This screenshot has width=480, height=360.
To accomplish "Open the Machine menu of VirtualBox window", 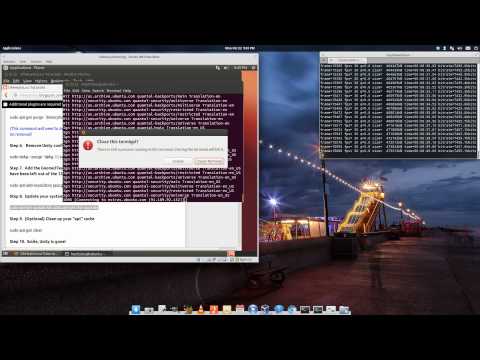I will (x=10, y=62).
